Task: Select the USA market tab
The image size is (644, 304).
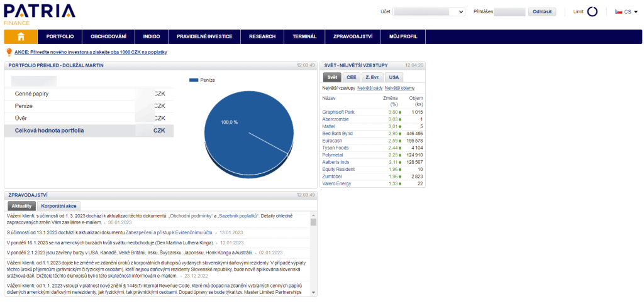Action: 394,77
